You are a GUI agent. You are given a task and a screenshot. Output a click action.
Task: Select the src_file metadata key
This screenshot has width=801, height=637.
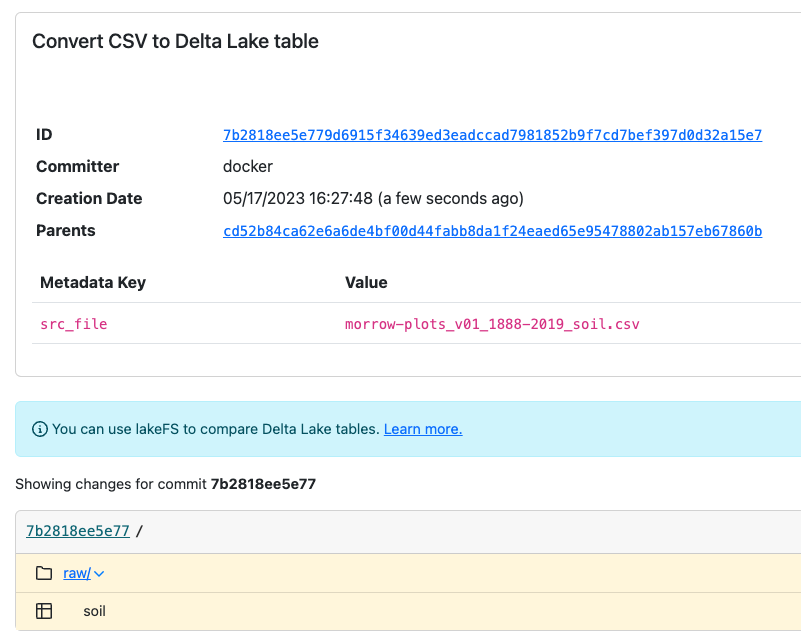(74, 324)
